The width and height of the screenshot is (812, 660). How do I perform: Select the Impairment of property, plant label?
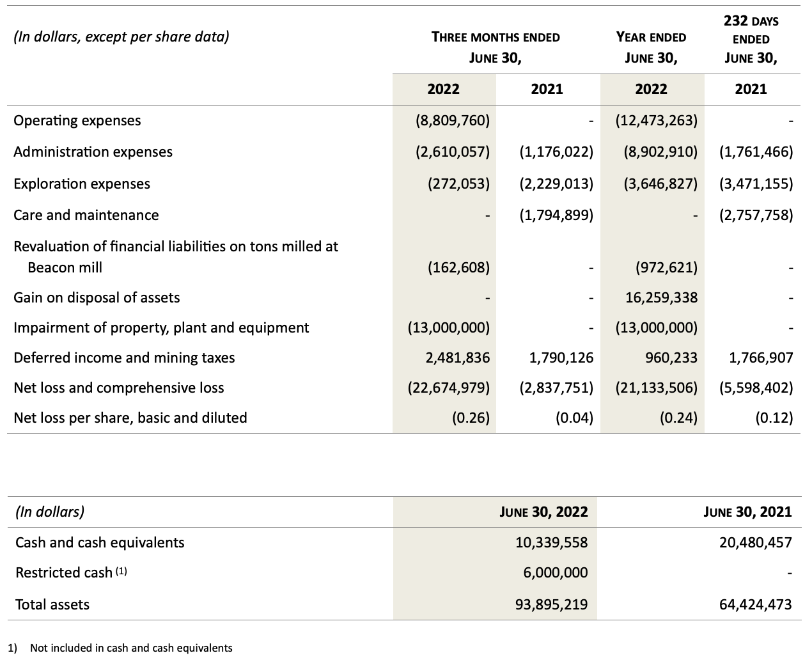pyautogui.click(x=161, y=327)
